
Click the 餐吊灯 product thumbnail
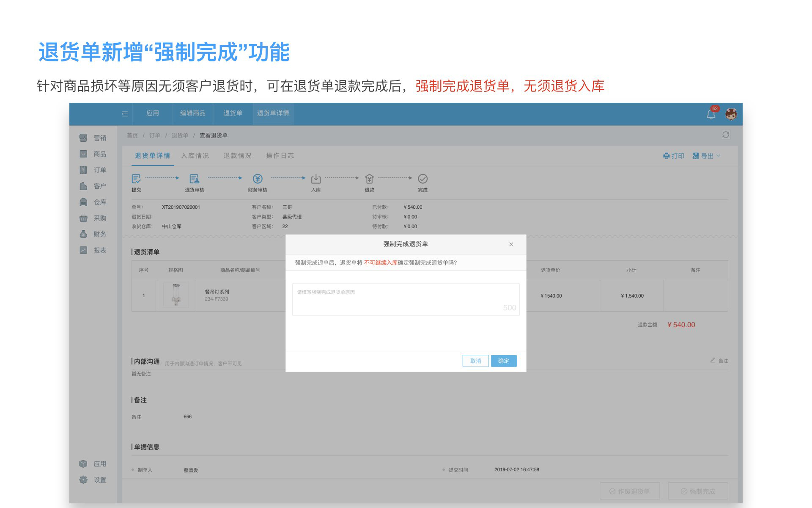176,295
